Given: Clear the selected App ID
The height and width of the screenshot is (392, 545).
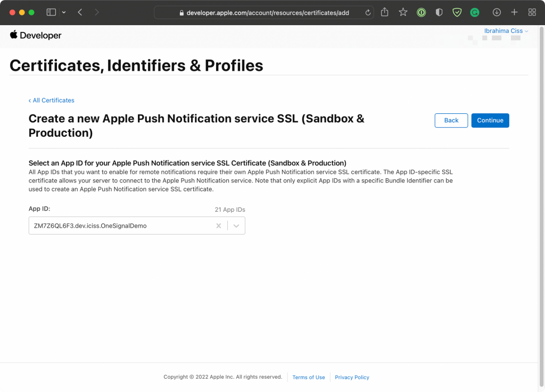Looking at the screenshot, I should 219,226.
